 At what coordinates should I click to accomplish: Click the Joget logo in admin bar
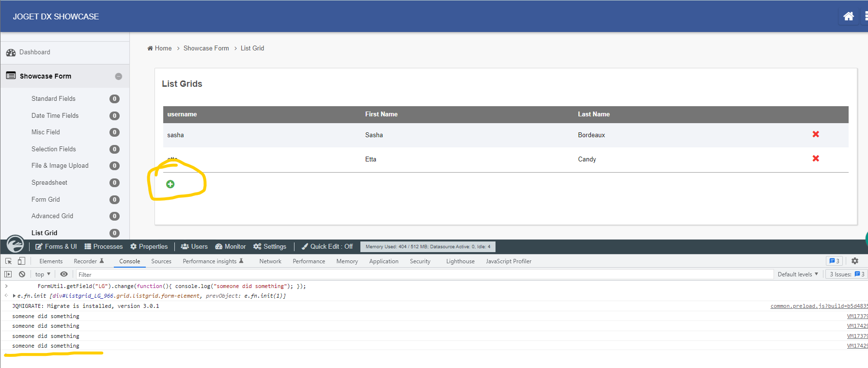click(15, 244)
